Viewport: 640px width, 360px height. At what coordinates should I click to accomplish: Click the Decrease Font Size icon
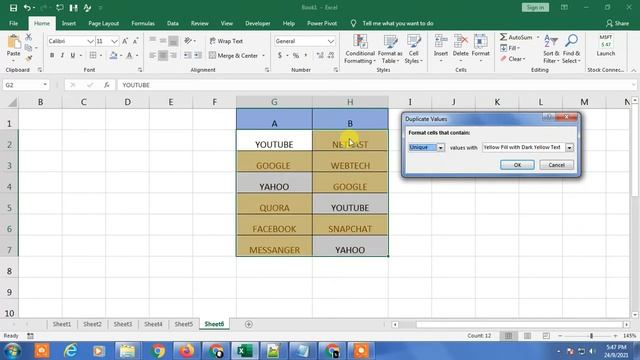(135, 41)
